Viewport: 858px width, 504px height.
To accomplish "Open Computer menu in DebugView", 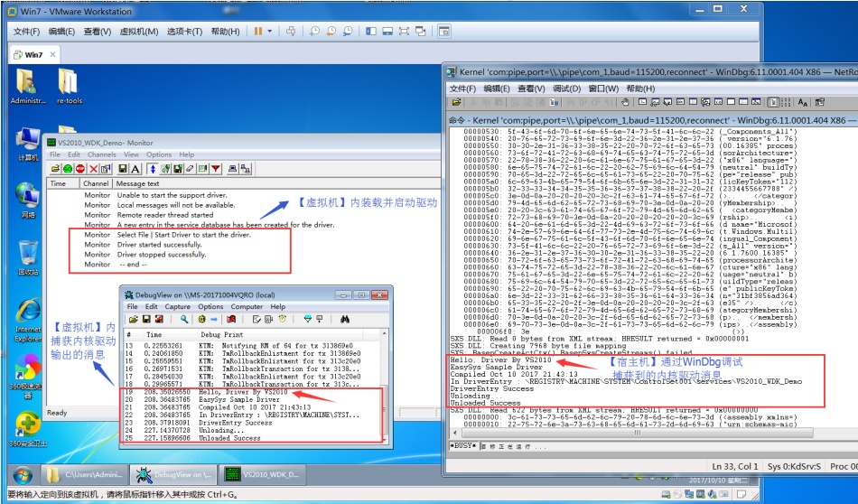I will [x=247, y=307].
